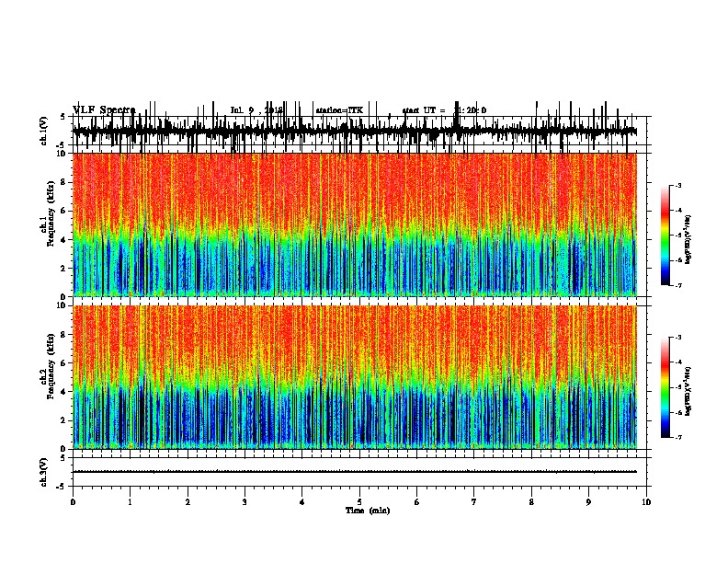Click the "-7" tick on ch.1 colorbar
The height and width of the screenshot is (563, 728).
pyautogui.click(x=678, y=285)
